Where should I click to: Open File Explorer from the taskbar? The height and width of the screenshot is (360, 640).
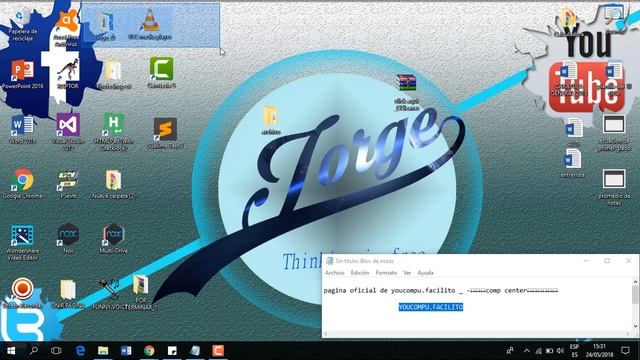(x=103, y=351)
